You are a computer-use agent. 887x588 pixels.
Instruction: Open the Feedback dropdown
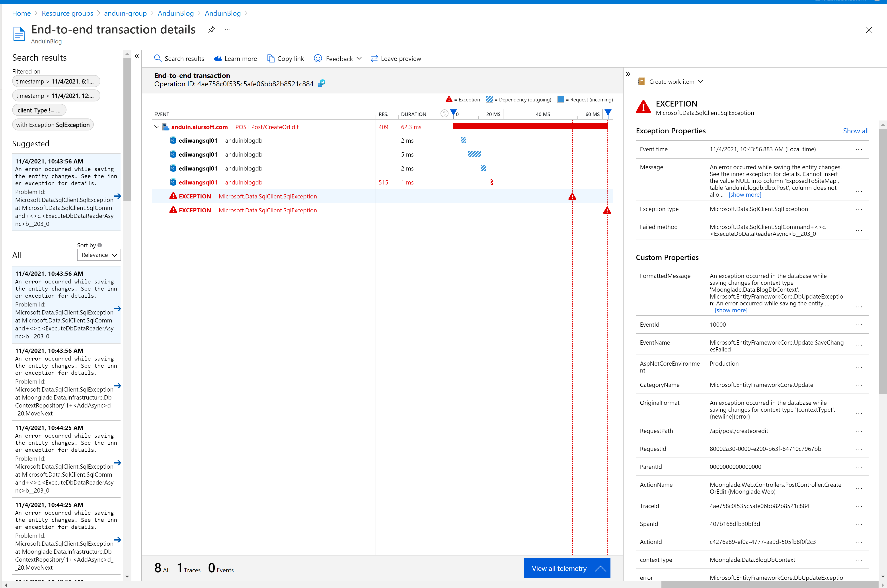click(338, 58)
